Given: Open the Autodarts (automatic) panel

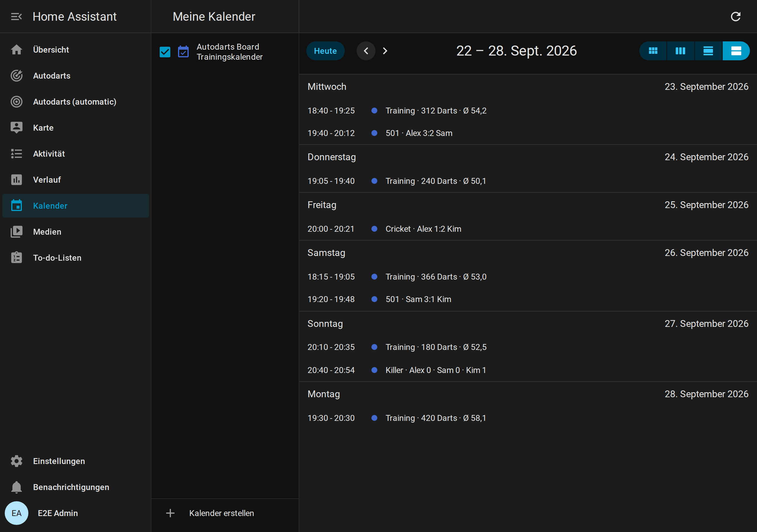Looking at the screenshot, I should (75, 102).
